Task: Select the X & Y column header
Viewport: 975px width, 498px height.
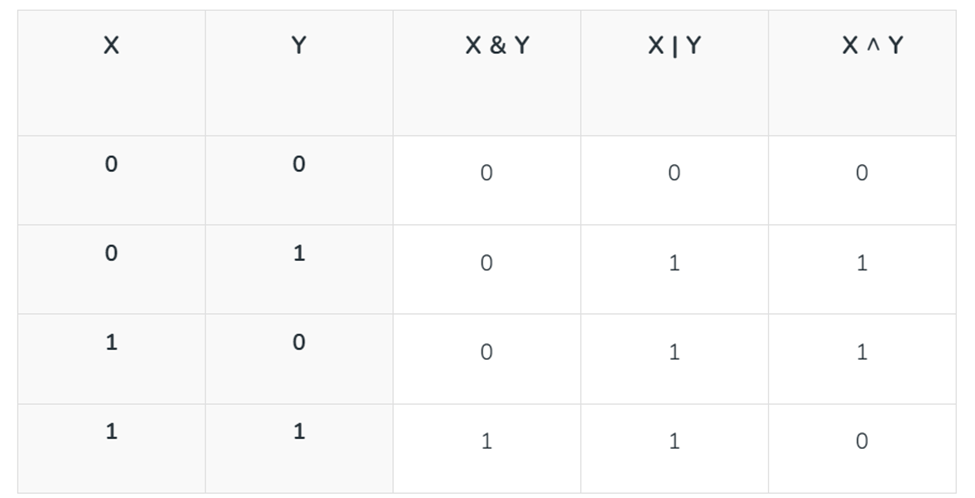Action: 497,45
